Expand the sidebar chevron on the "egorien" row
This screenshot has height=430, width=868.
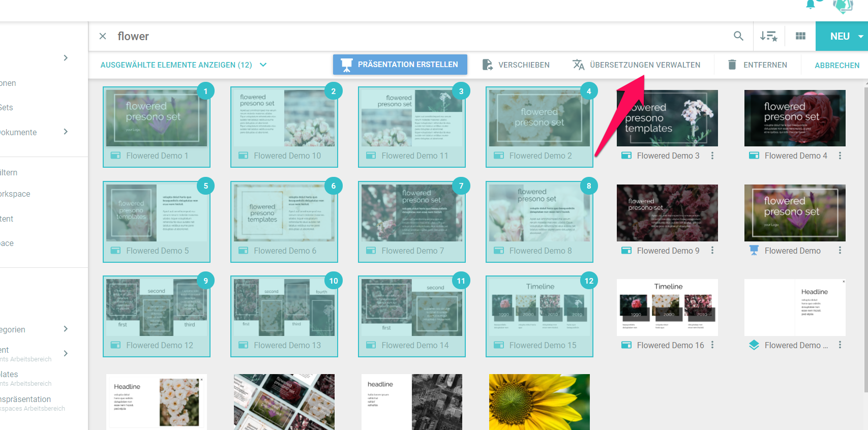pos(66,329)
